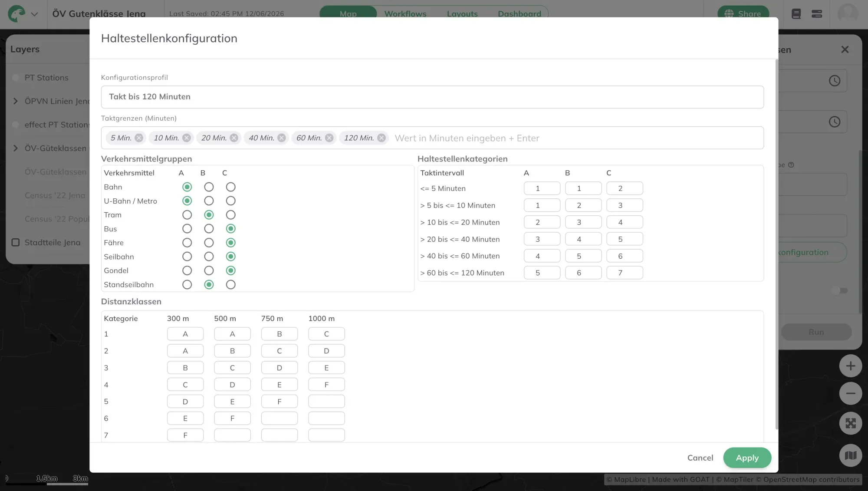
Task: Edit > 5 bis <= 10 Minuten column C value
Action: (x=625, y=205)
